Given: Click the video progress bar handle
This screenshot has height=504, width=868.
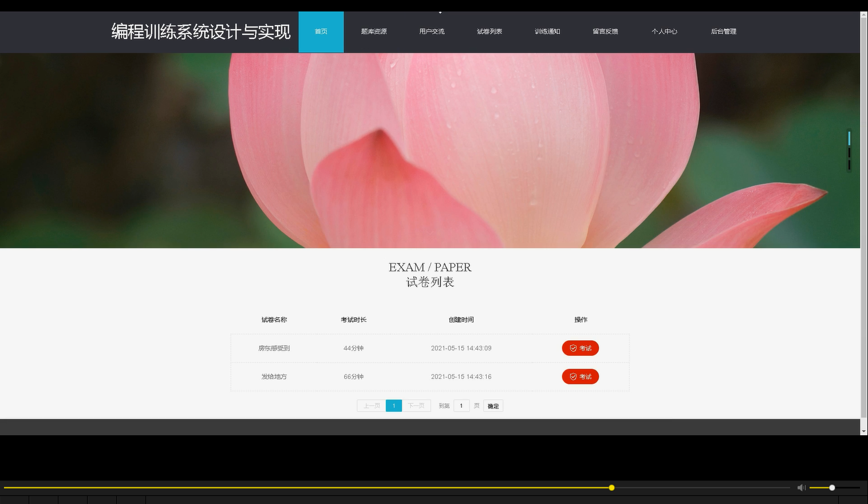Looking at the screenshot, I should tap(611, 488).
